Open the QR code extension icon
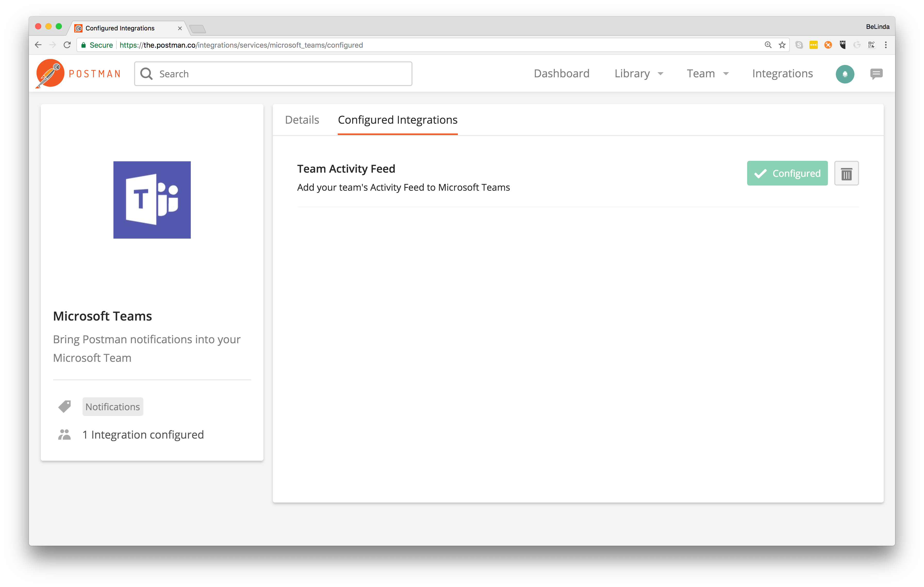Screen dimensions: 924x587 871,45
